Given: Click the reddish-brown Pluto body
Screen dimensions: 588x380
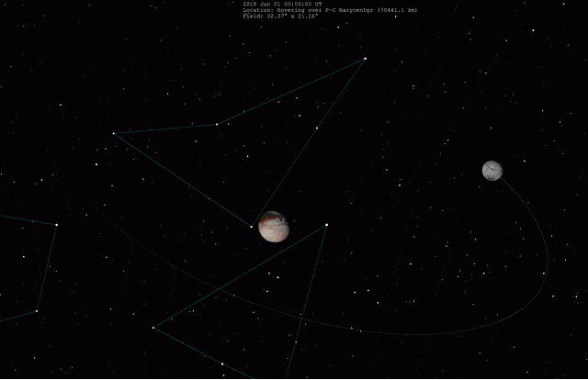Looking at the screenshot, I should 273,226.
